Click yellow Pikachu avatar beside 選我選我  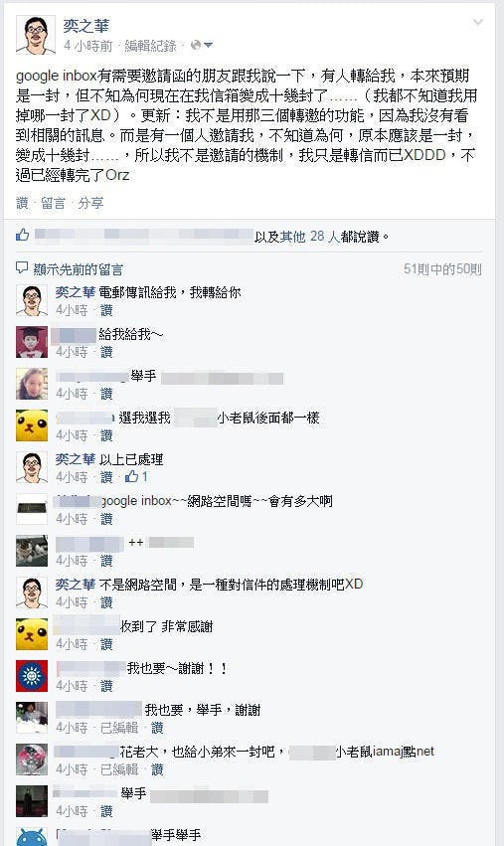pos(32,425)
